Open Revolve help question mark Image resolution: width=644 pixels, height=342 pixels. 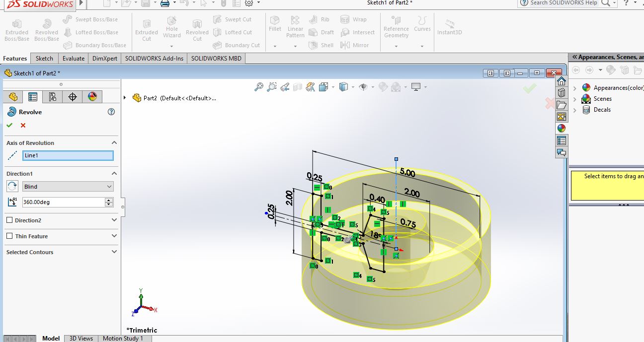(x=111, y=112)
